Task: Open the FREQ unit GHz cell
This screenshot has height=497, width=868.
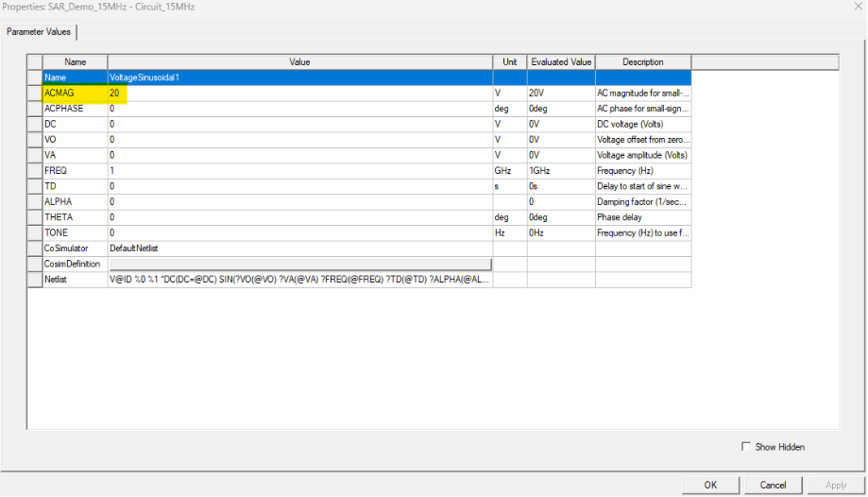Action: point(509,170)
